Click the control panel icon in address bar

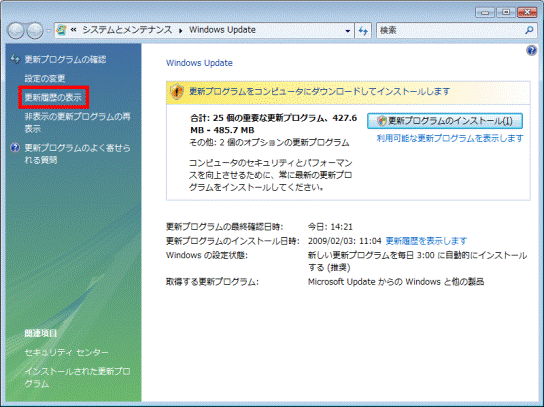pos(62,30)
